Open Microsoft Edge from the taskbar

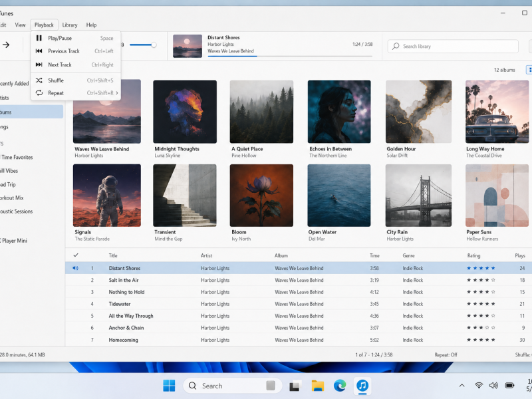pos(340,386)
